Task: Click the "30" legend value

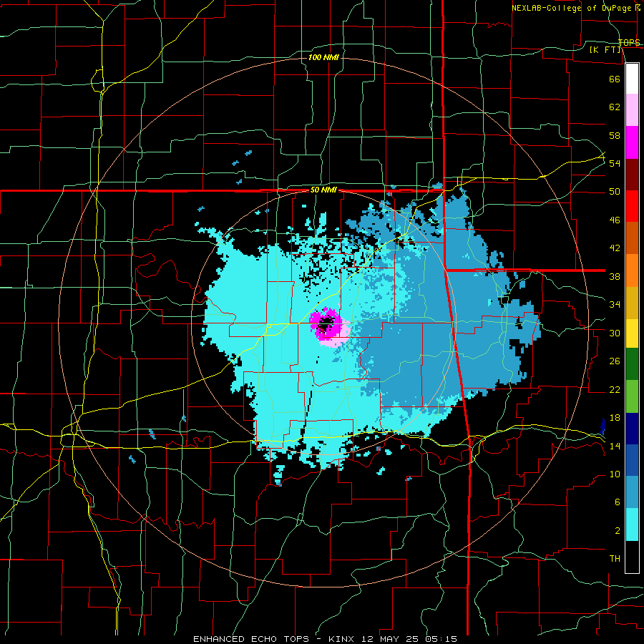Action: click(615, 333)
